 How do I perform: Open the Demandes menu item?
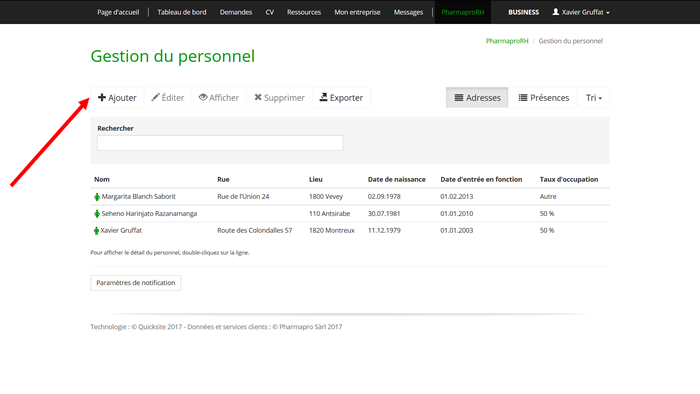pyautogui.click(x=236, y=12)
